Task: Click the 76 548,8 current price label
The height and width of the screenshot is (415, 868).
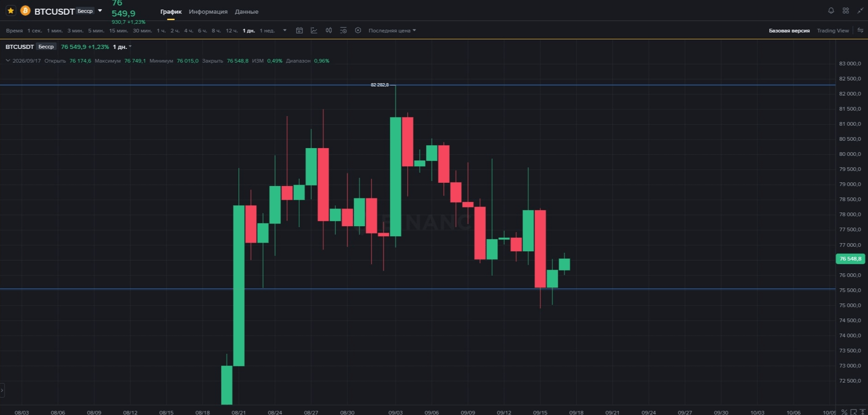Action: (850, 259)
